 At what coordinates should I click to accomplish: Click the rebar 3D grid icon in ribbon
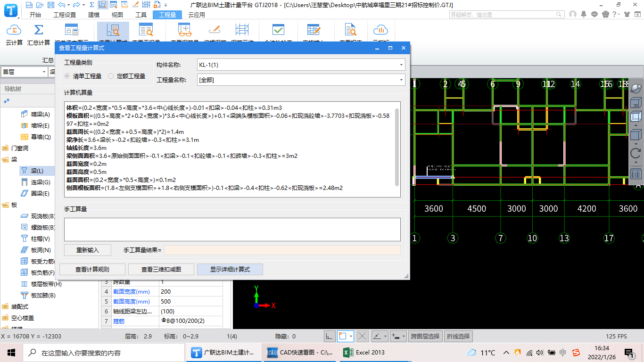click(x=242, y=30)
